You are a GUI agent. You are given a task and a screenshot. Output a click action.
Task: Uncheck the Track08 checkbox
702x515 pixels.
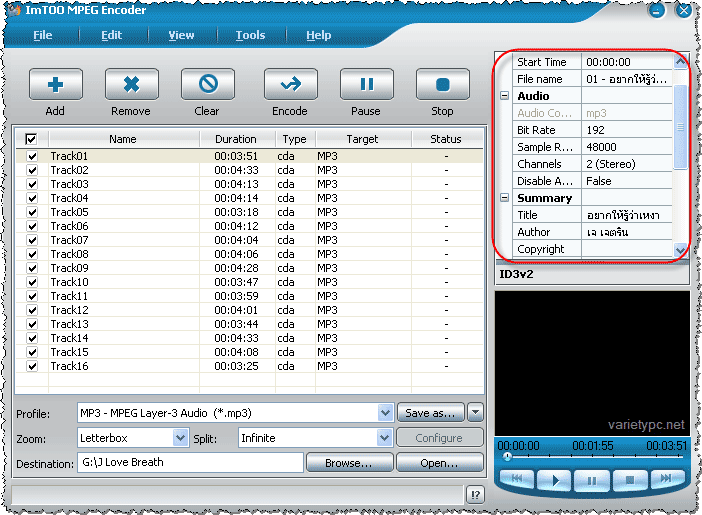[32, 254]
